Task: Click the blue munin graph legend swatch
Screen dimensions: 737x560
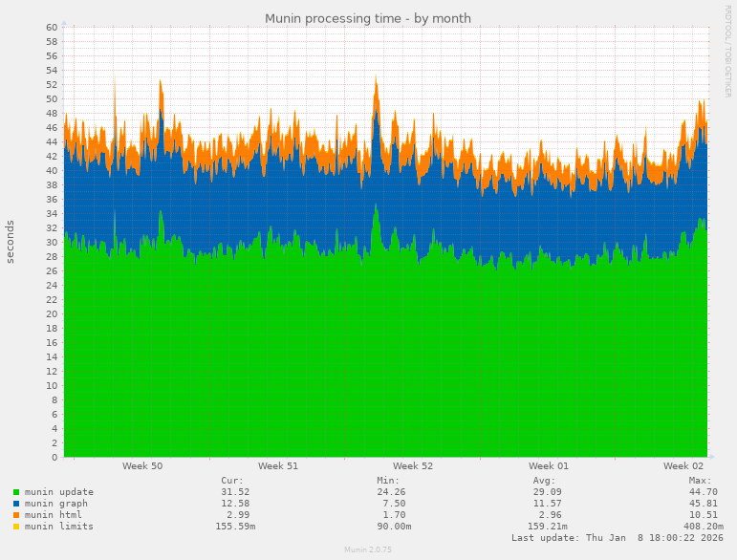Action: 16,504
